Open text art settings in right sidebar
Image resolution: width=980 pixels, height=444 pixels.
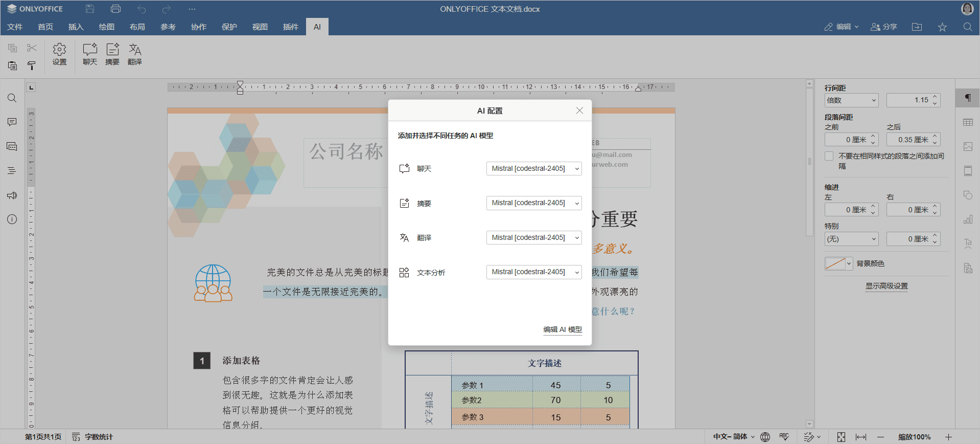(x=968, y=244)
